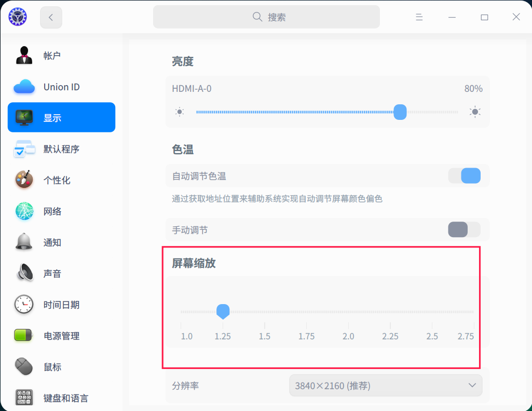Click the 2.0 scaling tick label

tap(348, 336)
